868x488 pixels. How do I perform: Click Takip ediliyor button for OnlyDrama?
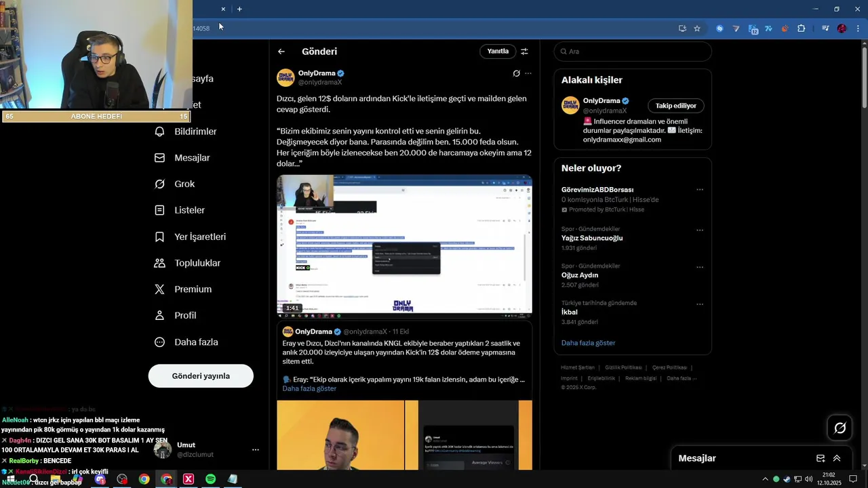click(x=676, y=106)
